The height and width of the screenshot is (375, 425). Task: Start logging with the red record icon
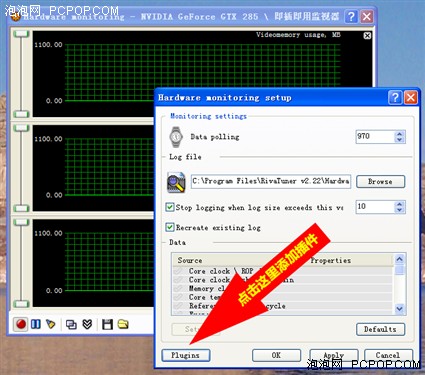21,324
